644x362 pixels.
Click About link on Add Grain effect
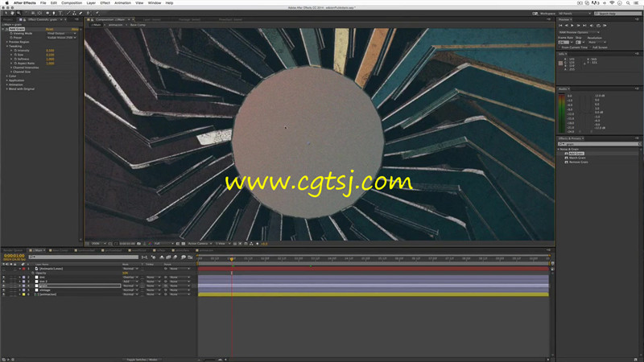tap(75, 29)
